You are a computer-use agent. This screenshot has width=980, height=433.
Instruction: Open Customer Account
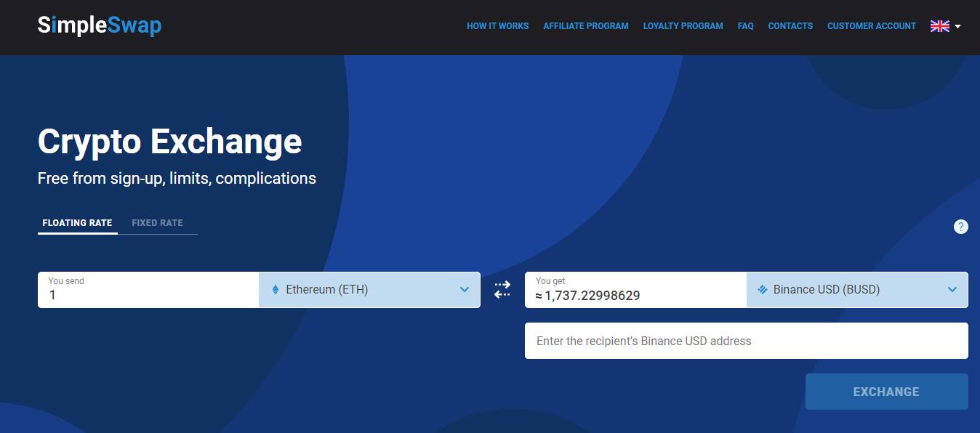click(872, 26)
